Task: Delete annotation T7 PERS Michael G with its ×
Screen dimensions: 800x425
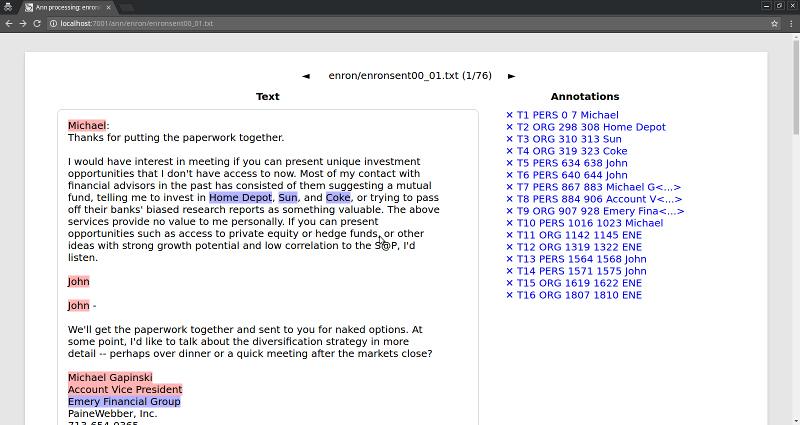Action: click(x=509, y=187)
